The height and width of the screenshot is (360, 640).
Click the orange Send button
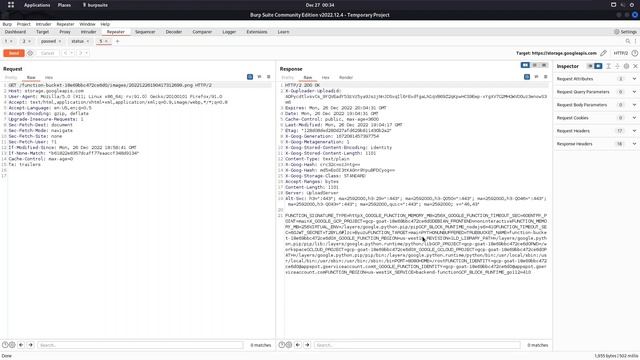pos(13,53)
